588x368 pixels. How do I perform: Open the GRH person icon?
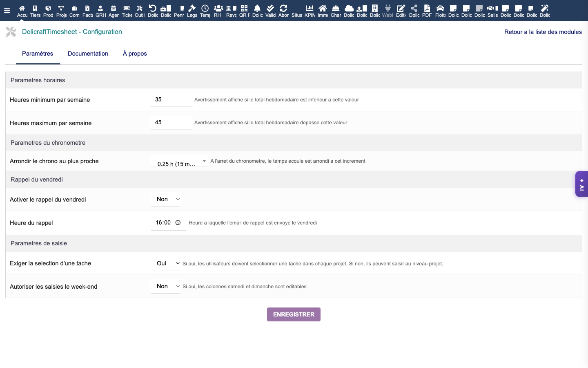point(100,8)
